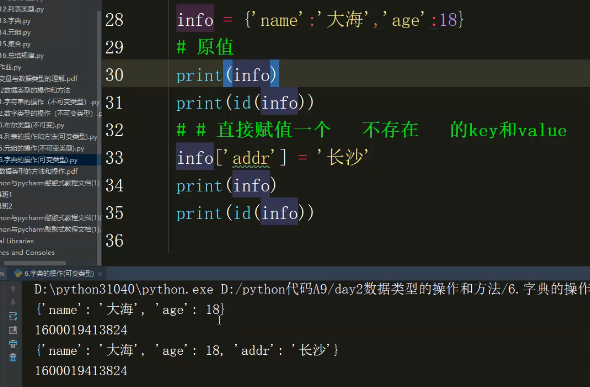The image size is (590, 387).
Task: Open 6.总结归纳.py in the project tree
Action: pyautogui.click(x=22, y=56)
